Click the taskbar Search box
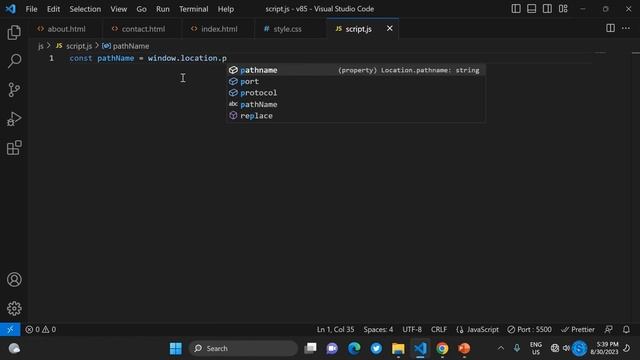The height and width of the screenshot is (360, 640). point(243,348)
